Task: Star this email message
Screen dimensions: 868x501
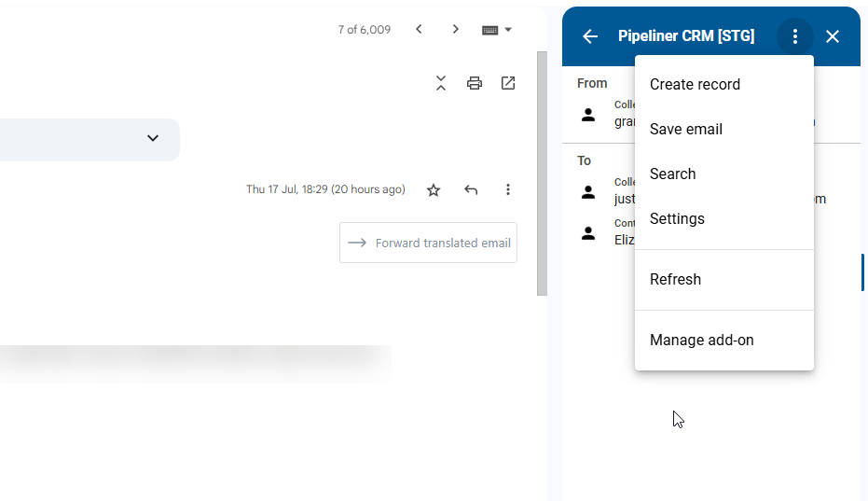Action: (x=434, y=190)
